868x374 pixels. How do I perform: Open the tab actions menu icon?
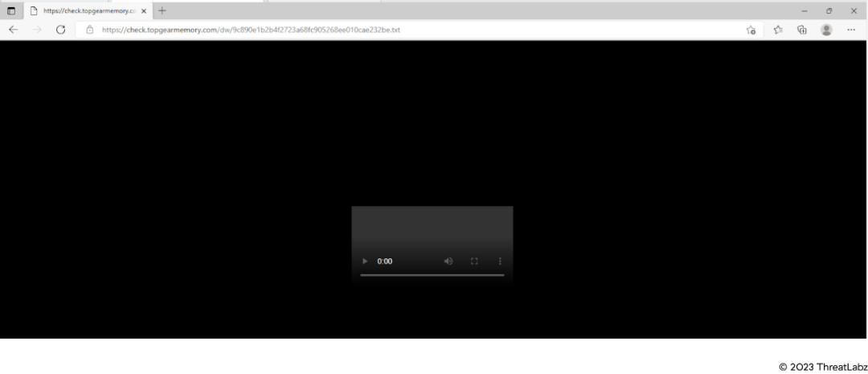coord(11,10)
